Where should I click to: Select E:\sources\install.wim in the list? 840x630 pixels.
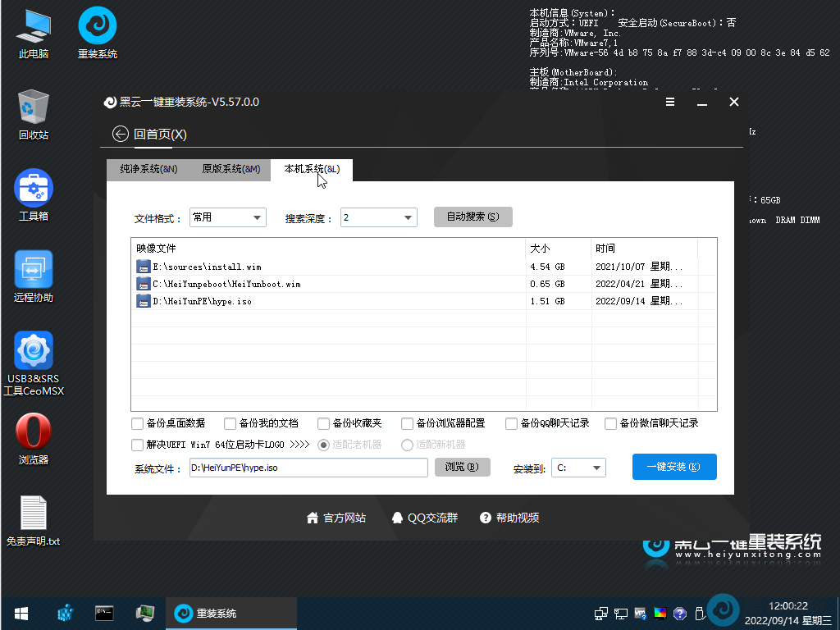click(207, 267)
